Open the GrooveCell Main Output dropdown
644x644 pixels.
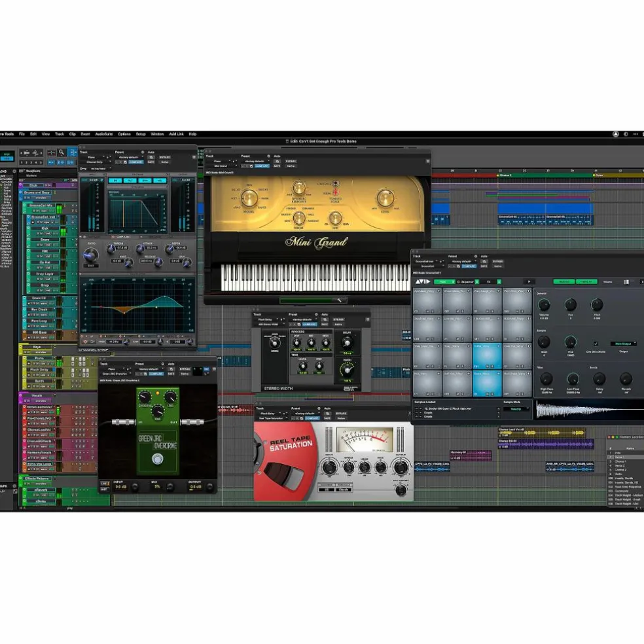[624, 344]
